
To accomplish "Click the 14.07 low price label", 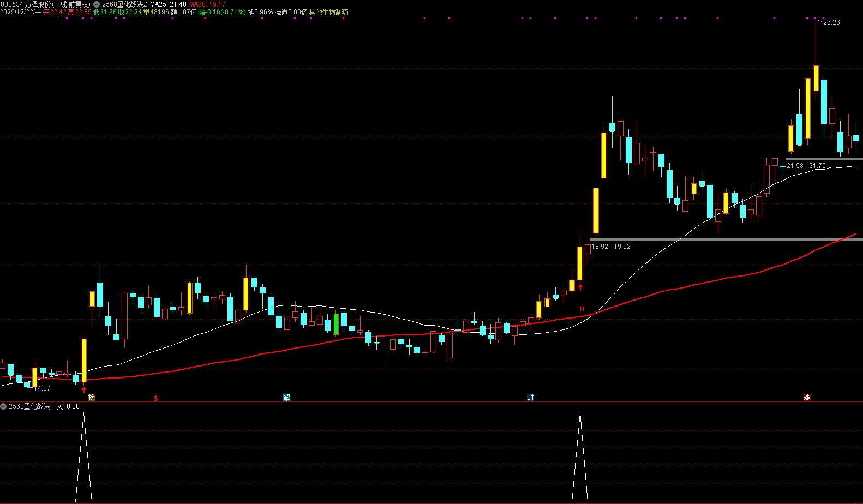I will 42,388.
